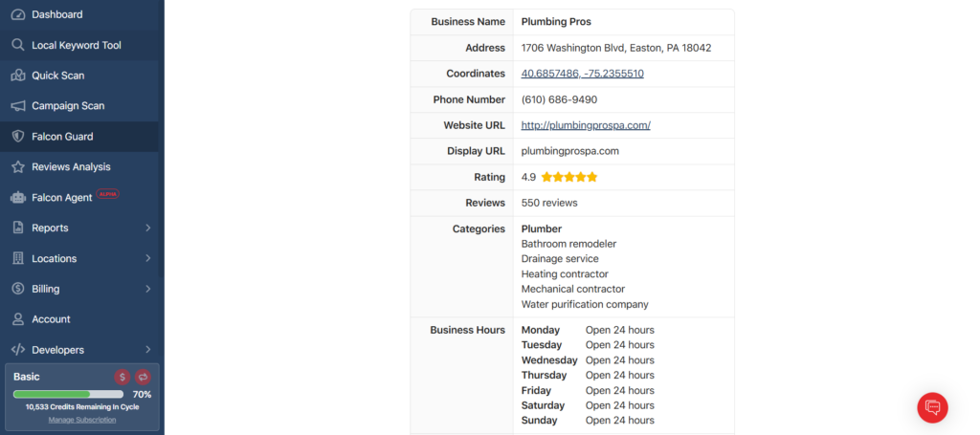Click the business coordinates link
Screen dimensions: 980x435
click(x=582, y=74)
